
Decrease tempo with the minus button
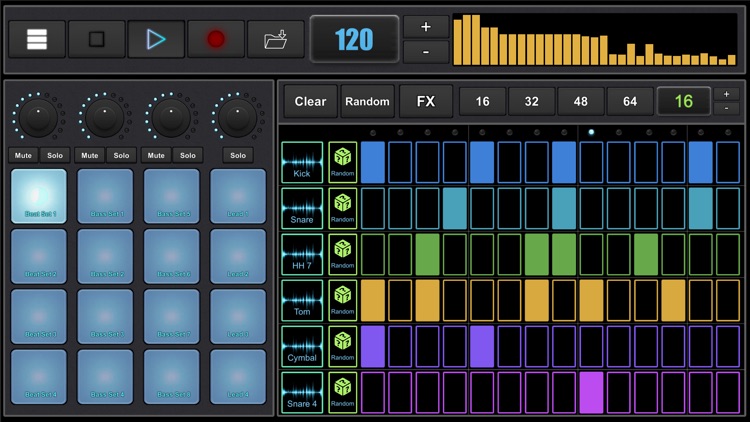coord(426,52)
